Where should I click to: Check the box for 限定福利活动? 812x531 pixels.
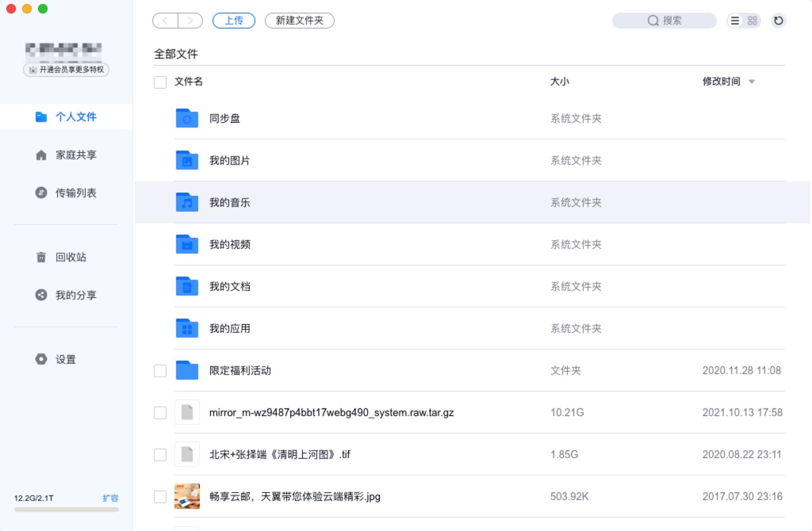coord(160,371)
